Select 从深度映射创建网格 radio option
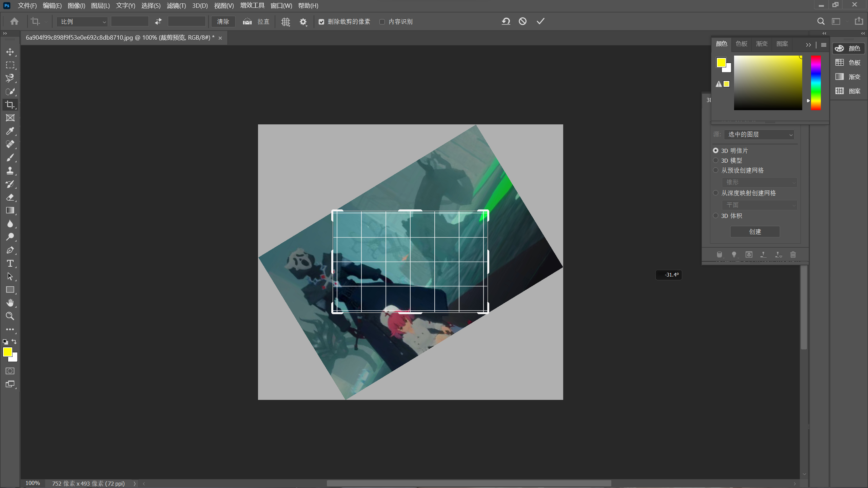 (x=715, y=193)
